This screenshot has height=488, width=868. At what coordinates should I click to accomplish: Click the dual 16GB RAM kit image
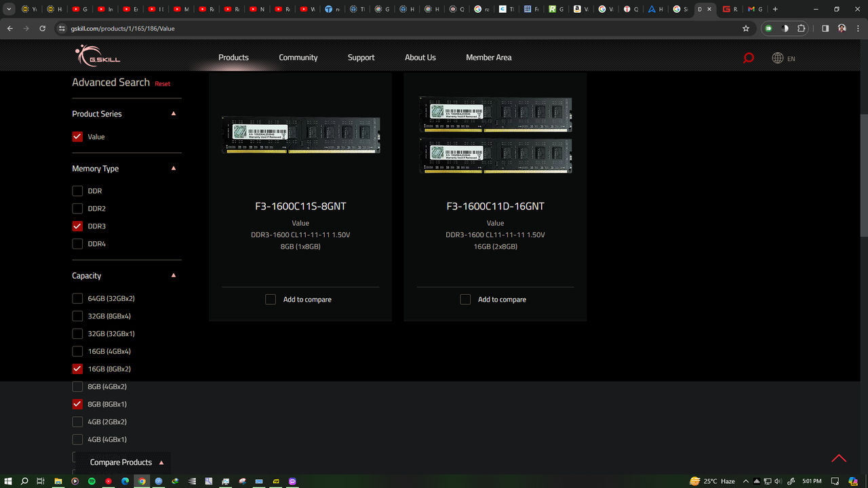pos(495,135)
